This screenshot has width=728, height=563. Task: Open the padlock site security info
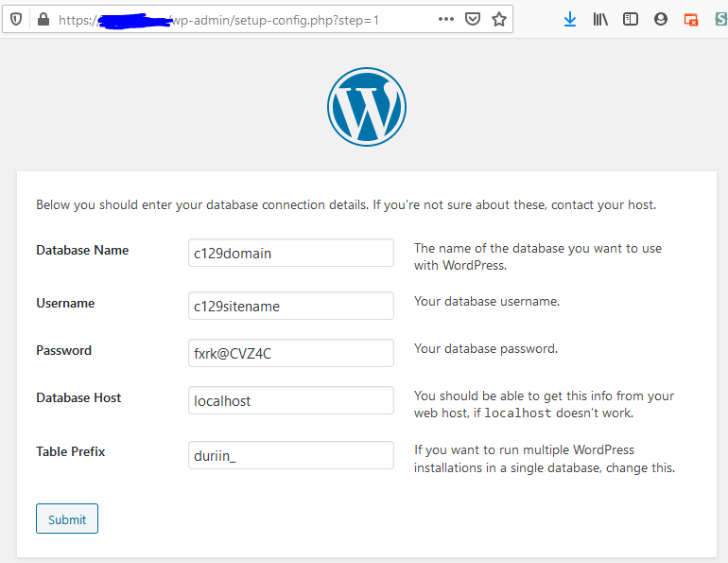43,20
